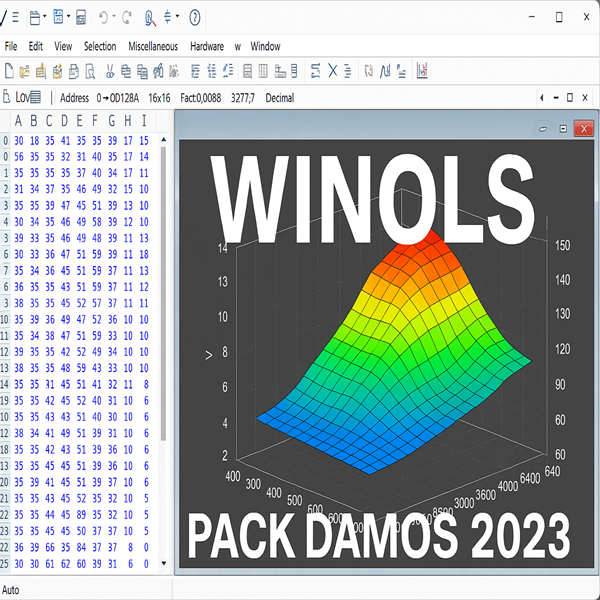This screenshot has height=600, width=600.
Task: Expand the dropdown arrow beside the blue document icon
Action: click(68, 16)
